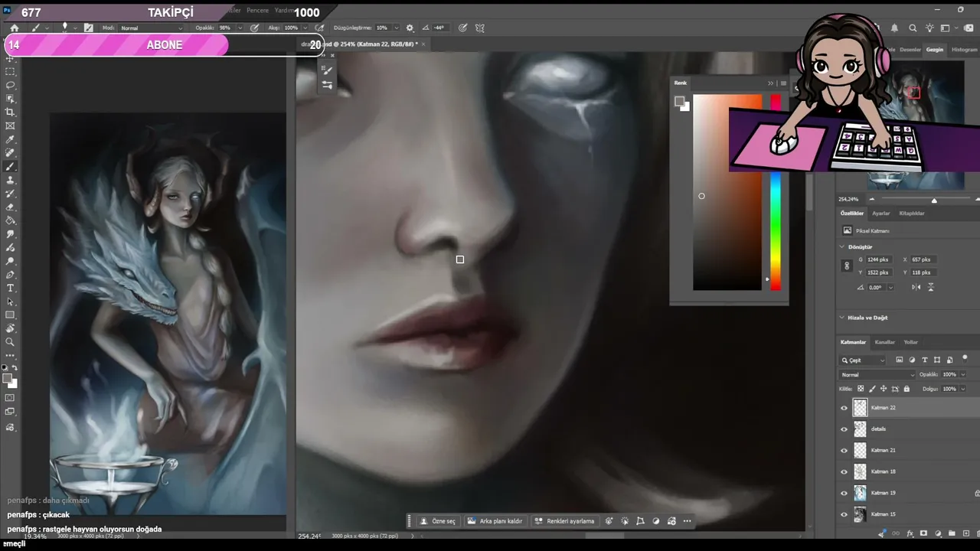Image resolution: width=980 pixels, height=551 pixels.
Task: Select the Rectangle shape tool
Action: pos(10,315)
